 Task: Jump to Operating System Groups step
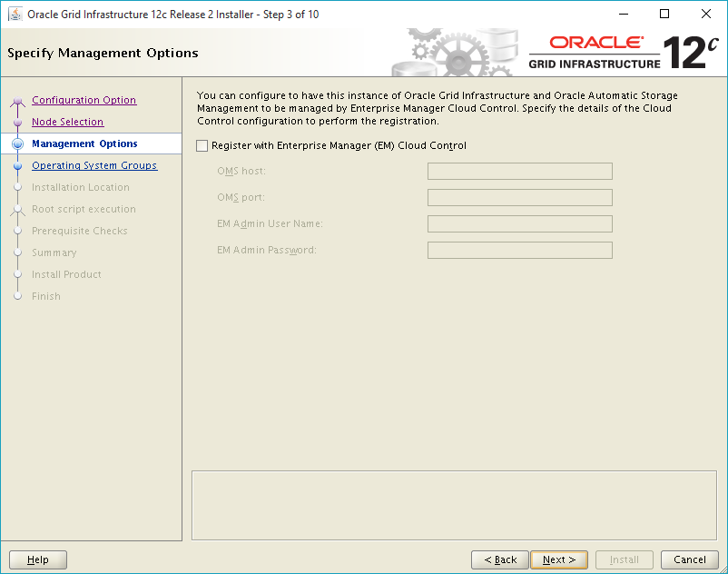[94, 165]
